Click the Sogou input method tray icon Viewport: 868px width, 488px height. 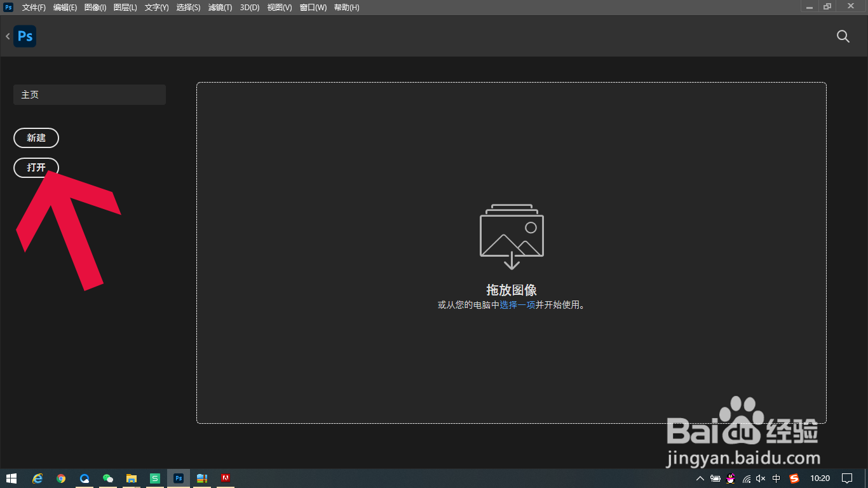pos(794,478)
